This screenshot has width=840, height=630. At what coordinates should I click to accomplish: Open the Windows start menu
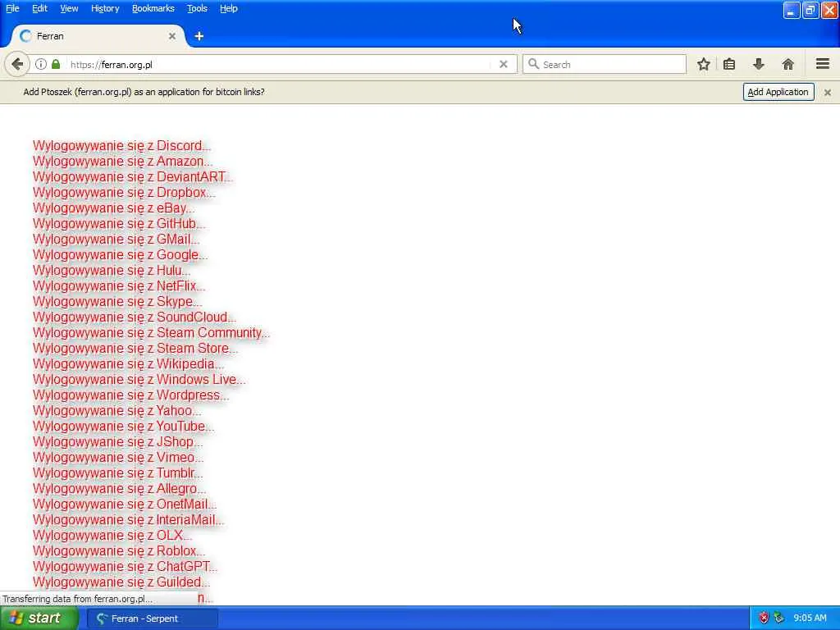click(38, 618)
